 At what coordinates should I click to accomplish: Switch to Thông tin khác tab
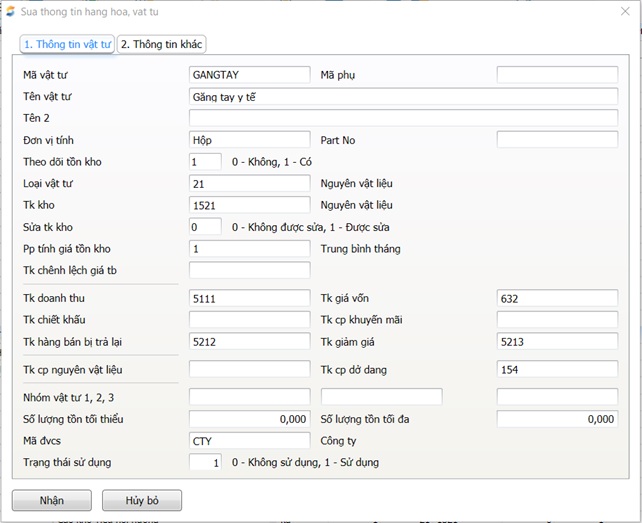(x=162, y=44)
